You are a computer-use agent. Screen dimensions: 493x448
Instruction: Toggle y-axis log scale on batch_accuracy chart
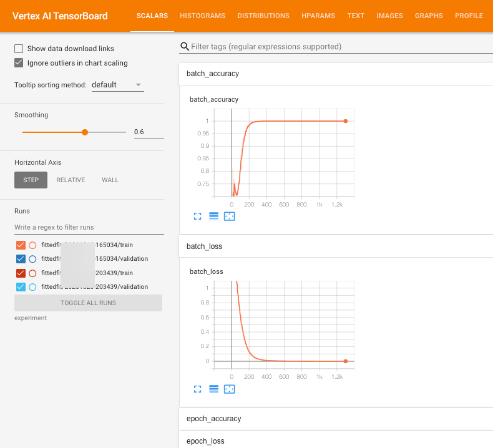click(213, 217)
